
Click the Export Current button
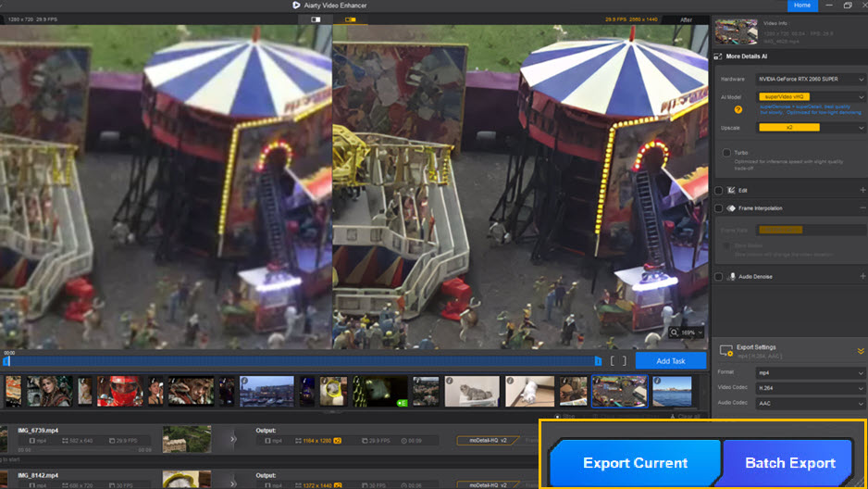(x=635, y=463)
